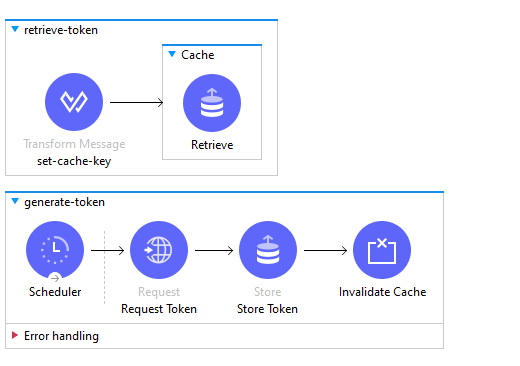Click the small arrow badge under Scheduler

(55, 278)
